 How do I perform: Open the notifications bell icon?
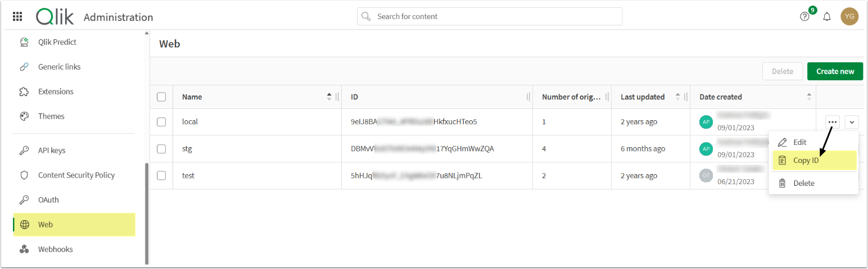click(827, 17)
